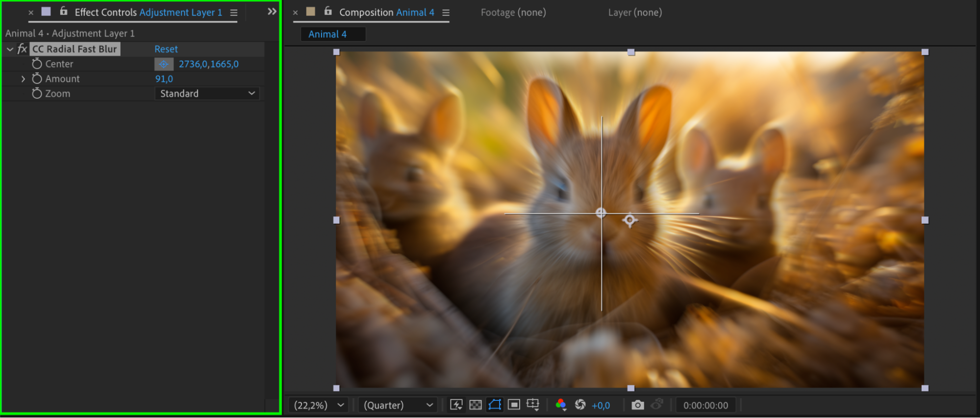Screen dimensions: 980x418
Task: Open grid and guide options
Action: pos(533,405)
